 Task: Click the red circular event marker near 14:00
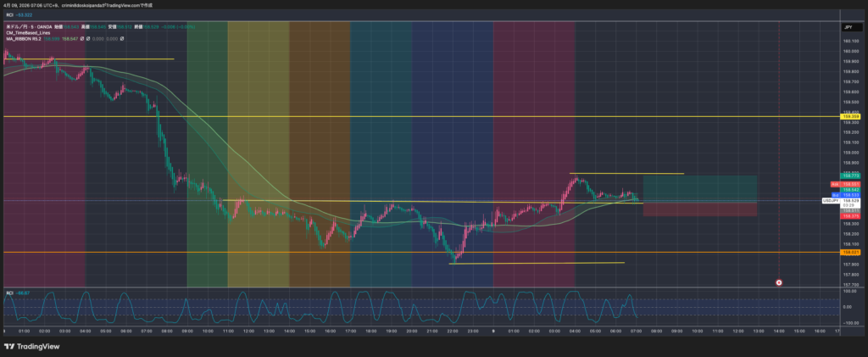click(x=779, y=282)
